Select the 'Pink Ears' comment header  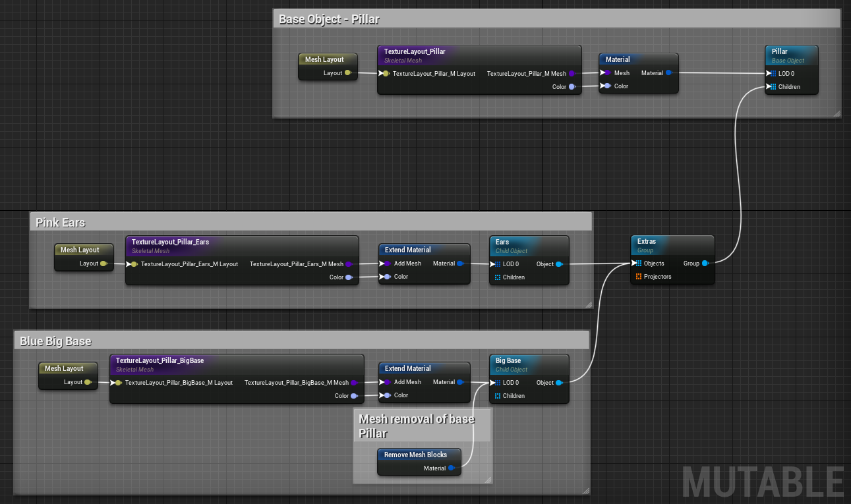click(310, 222)
